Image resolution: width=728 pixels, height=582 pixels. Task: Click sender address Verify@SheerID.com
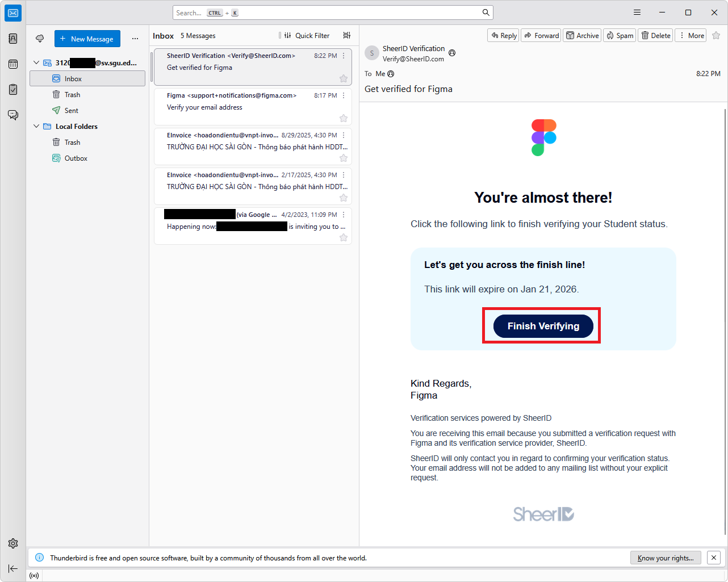pyautogui.click(x=413, y=58)
